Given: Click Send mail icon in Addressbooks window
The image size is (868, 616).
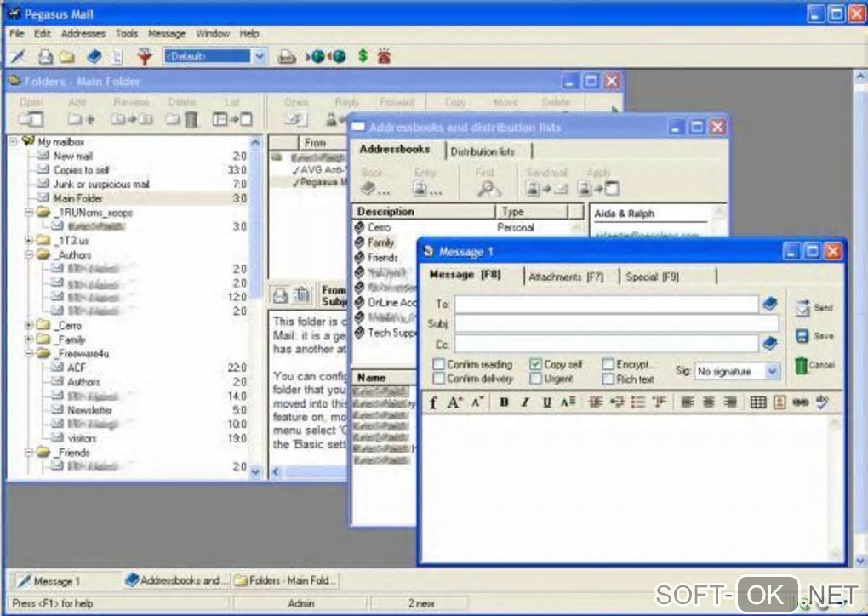Looking at the screenshot, I should [545, 189].
